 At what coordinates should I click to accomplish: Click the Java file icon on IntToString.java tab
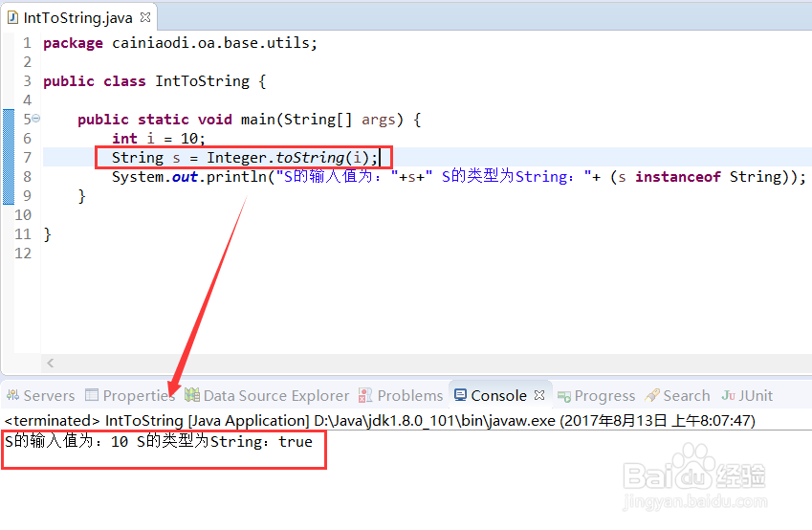point(12,17)
